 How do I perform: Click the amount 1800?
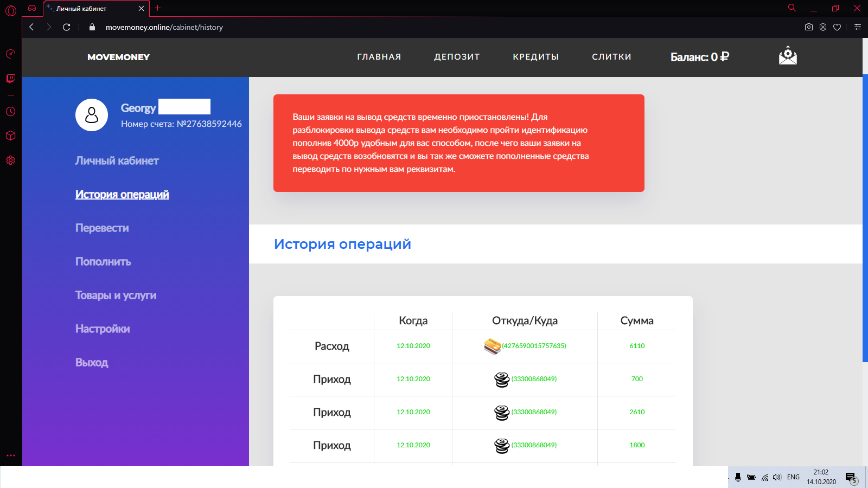(x=637, y=445)
